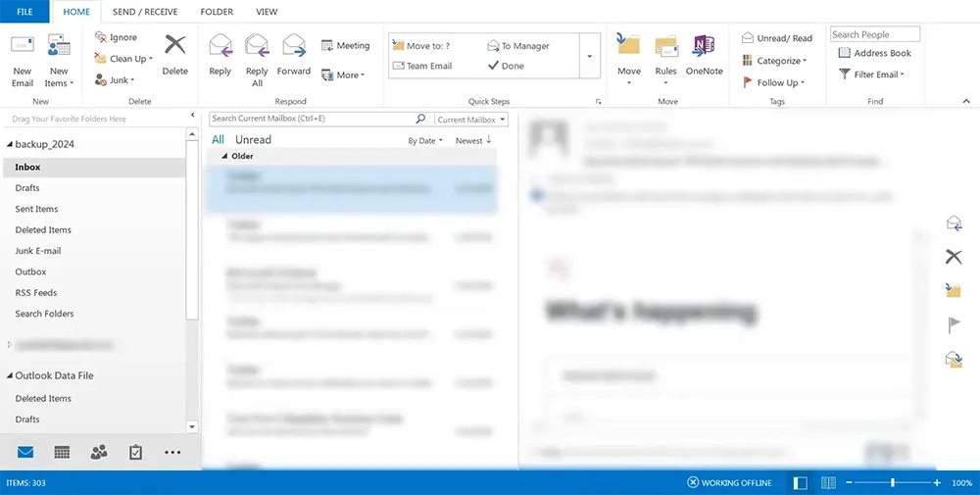Screen dimensions: 980x495
Task: Switch to Reading view in status bar
Action: tap(828, 482)
